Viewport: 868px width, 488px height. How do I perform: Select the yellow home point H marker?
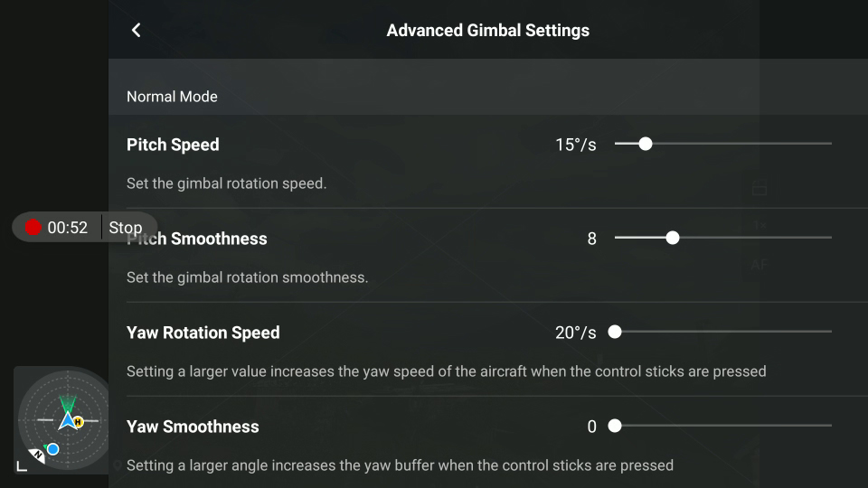pyautogui.click(x=79, y=422)
